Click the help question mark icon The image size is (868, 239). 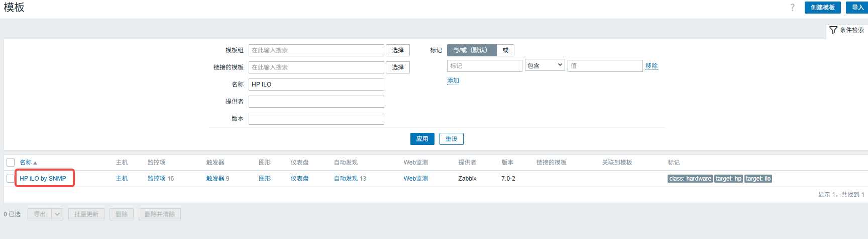point(792,8)
